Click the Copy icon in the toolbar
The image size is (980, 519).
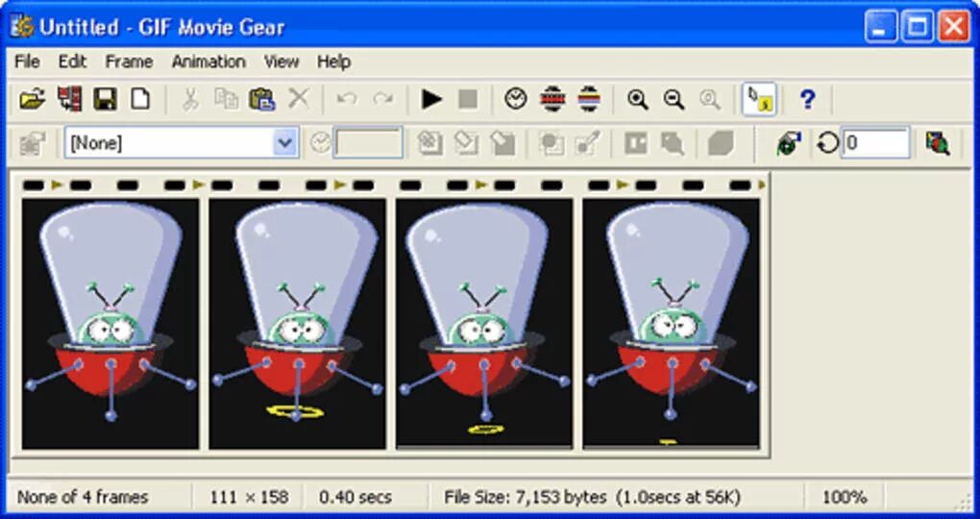226,99
